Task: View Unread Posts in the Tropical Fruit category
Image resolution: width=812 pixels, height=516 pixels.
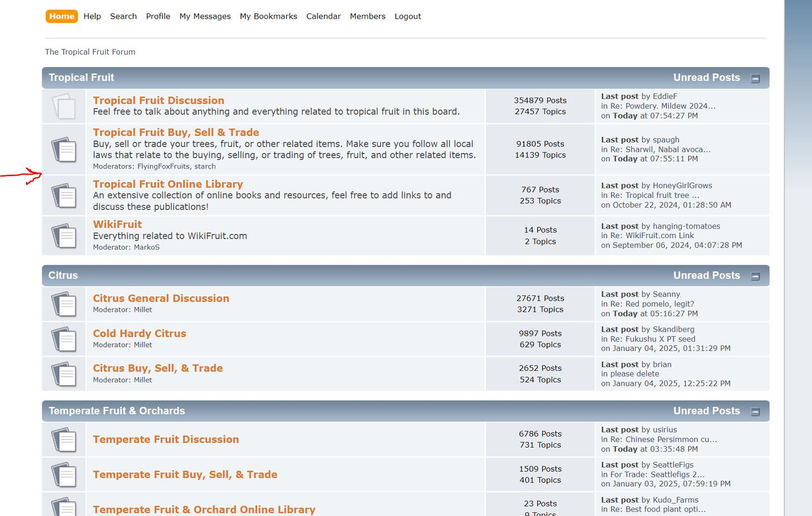Action: (706, 77)
